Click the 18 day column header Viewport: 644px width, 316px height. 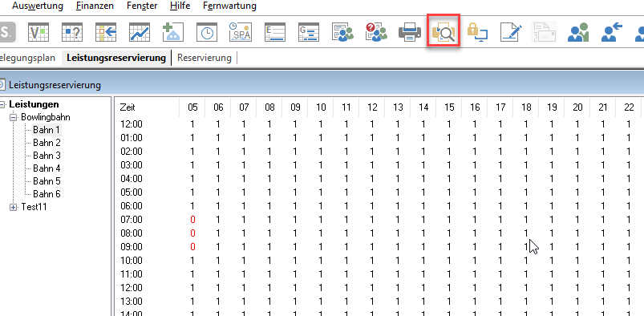526,107
